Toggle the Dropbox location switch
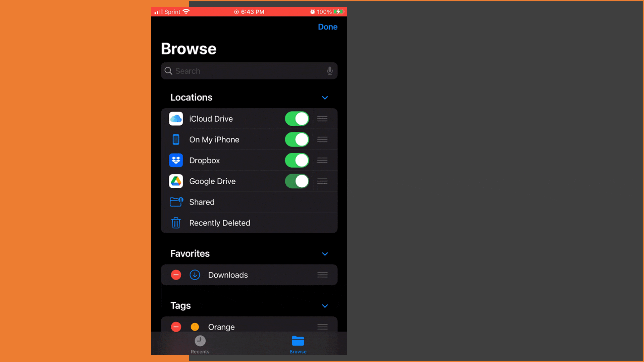 point(297,160)
